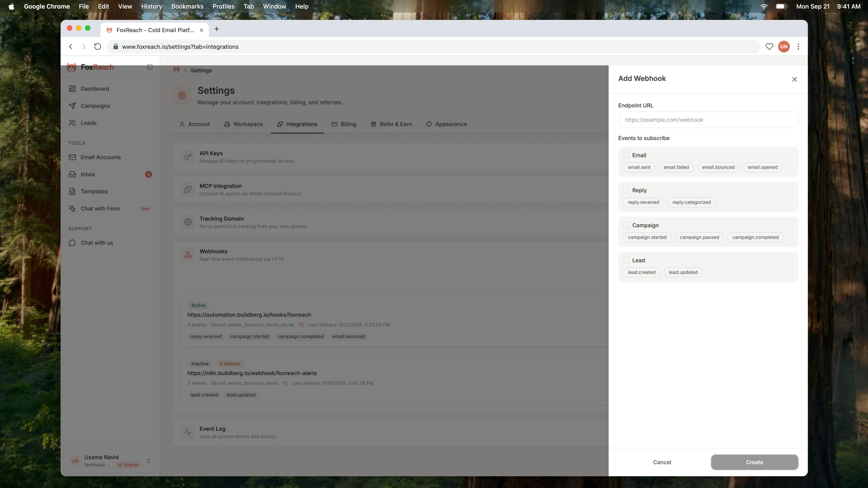Click the automation.buildberg.io webhook URL
Image resolution: width=868 pixels, height=488 pixels.
pos(249,315)
